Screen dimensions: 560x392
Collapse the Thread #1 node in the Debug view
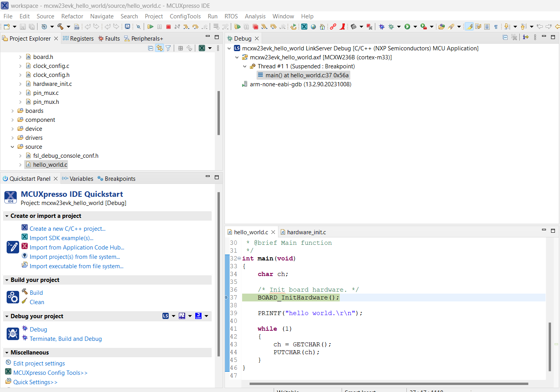click(244, 66)
